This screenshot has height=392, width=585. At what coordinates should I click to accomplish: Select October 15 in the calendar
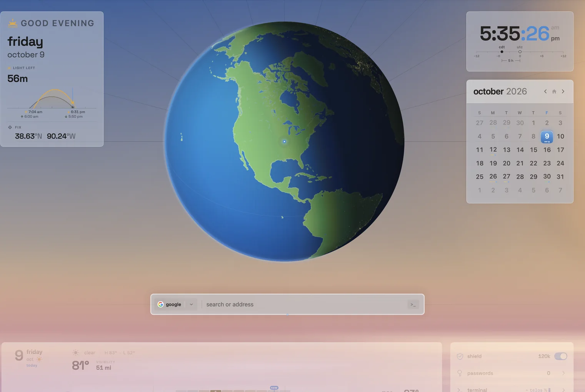click(x=533, y=150)
